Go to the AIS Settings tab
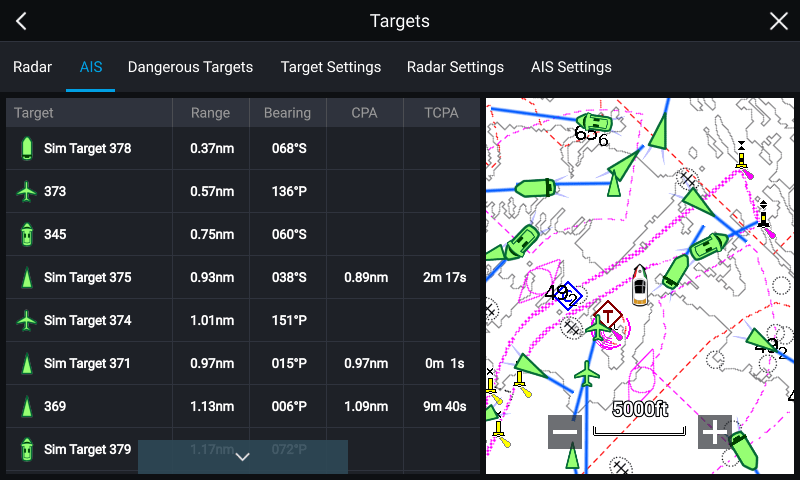This screenshot has height=480, width=800. coord(571,67)
